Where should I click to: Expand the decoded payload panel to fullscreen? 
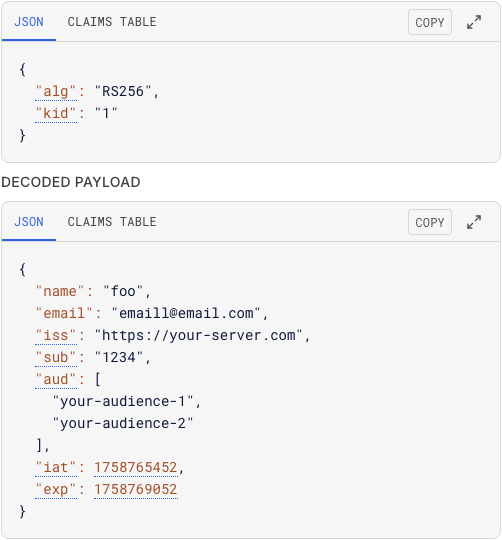tap(474, 222)
